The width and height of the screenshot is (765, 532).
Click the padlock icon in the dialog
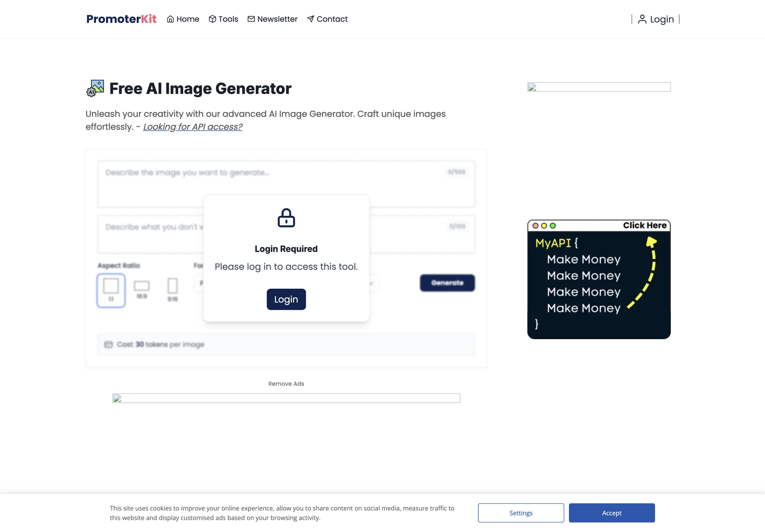pos(286,218)
